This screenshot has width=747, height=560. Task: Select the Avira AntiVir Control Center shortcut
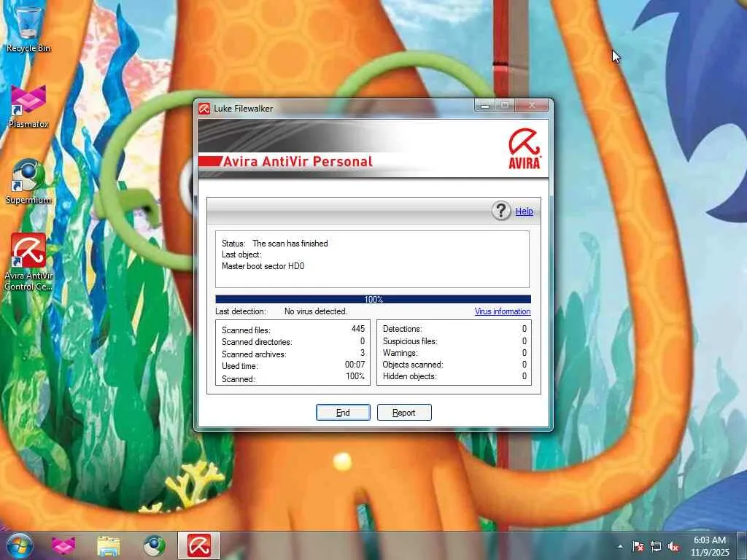[28, 262]
